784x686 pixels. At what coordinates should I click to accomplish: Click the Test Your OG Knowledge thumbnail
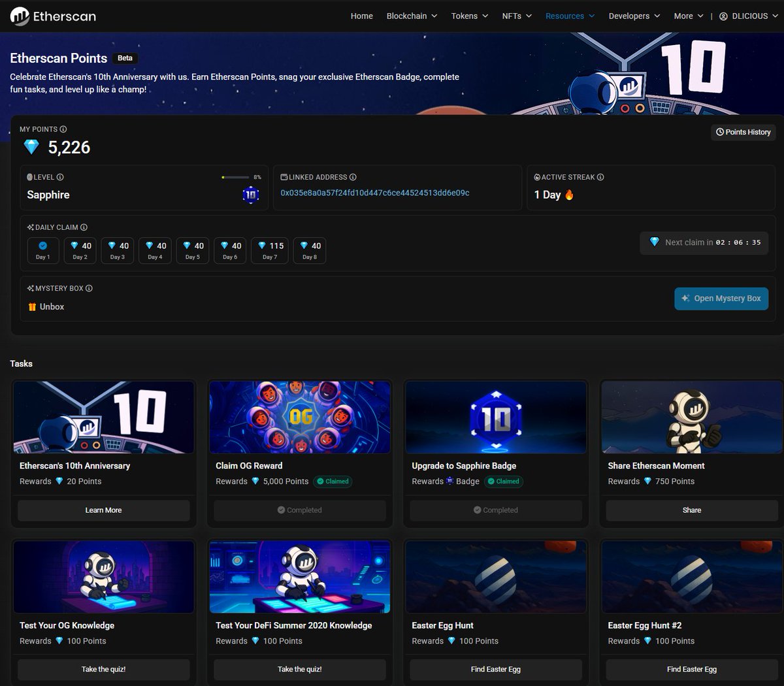pyautogui.click(x=104, y=577)
